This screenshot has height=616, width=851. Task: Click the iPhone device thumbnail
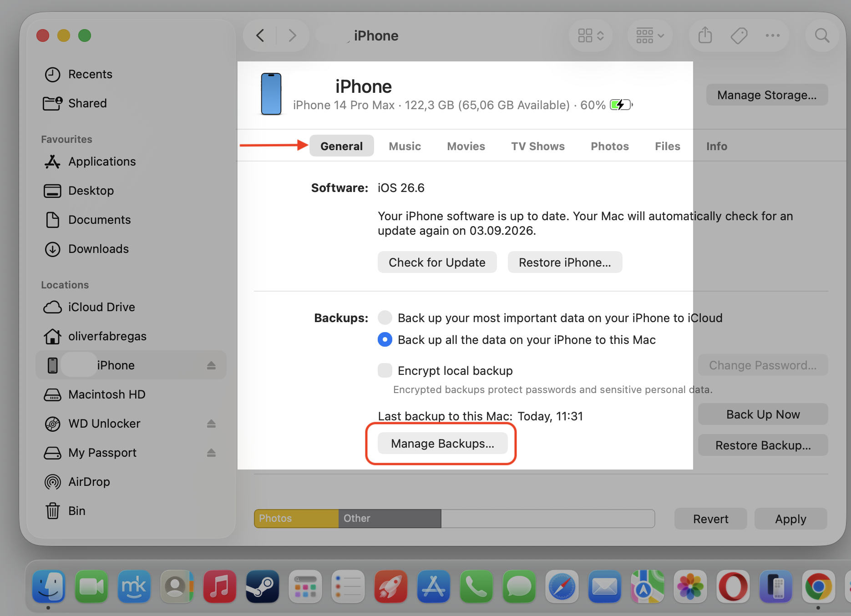click(x=271, y=94)
